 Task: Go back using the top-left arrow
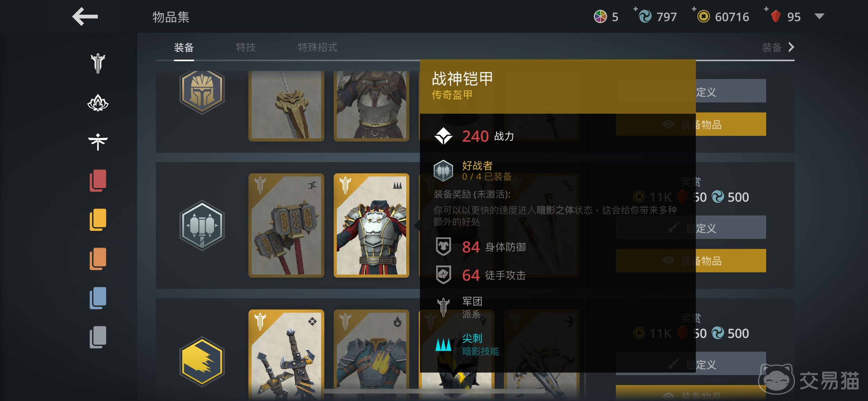[x=85, y=17]
